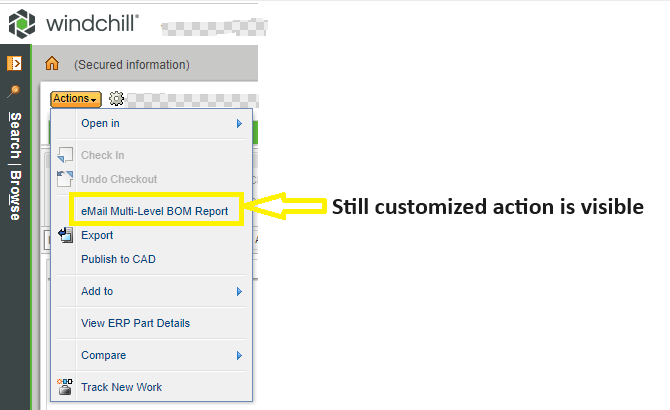Click the Export icon
The height and width of the screenshot is (410, 670).
click(x=65, y=235)
